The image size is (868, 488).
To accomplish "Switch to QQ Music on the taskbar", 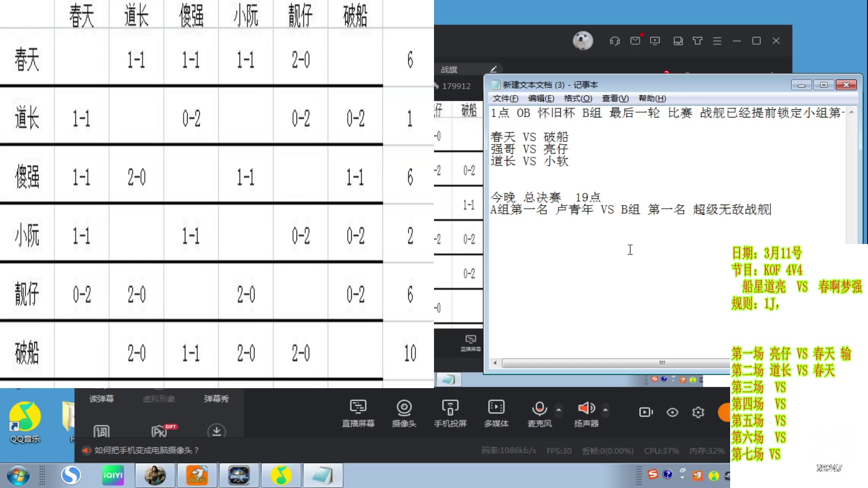I will [281, 475].
